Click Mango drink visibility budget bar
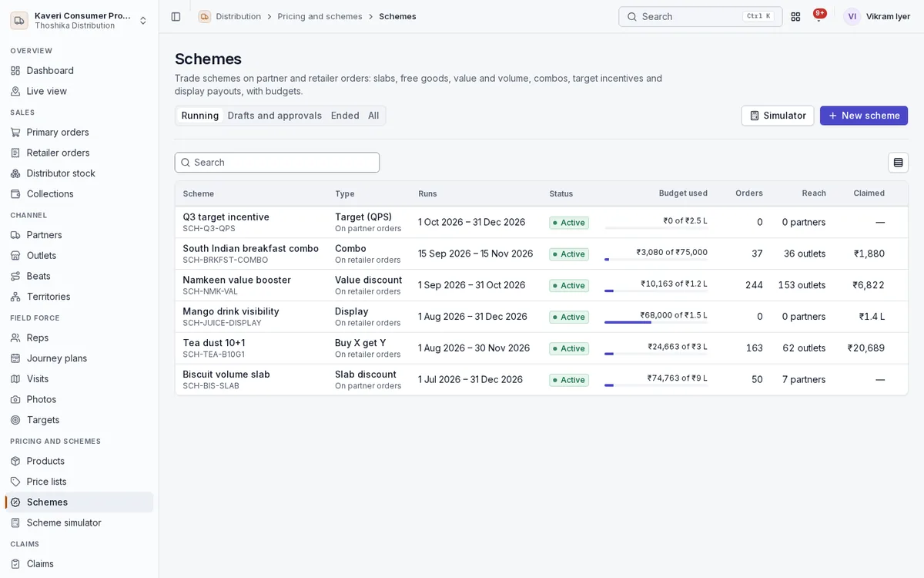The height and width of the screenshot is (578, 924). coord(656,322)
